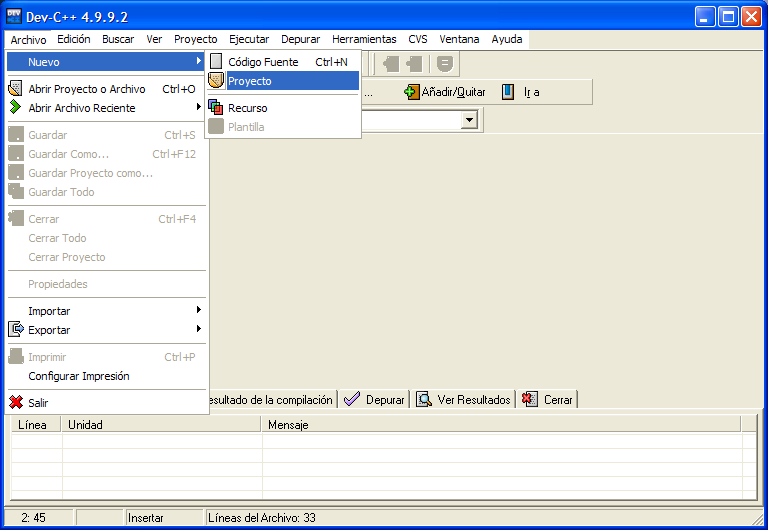
Task: Maximize the Dev-C++ window
Action: (x=728, y=17)
